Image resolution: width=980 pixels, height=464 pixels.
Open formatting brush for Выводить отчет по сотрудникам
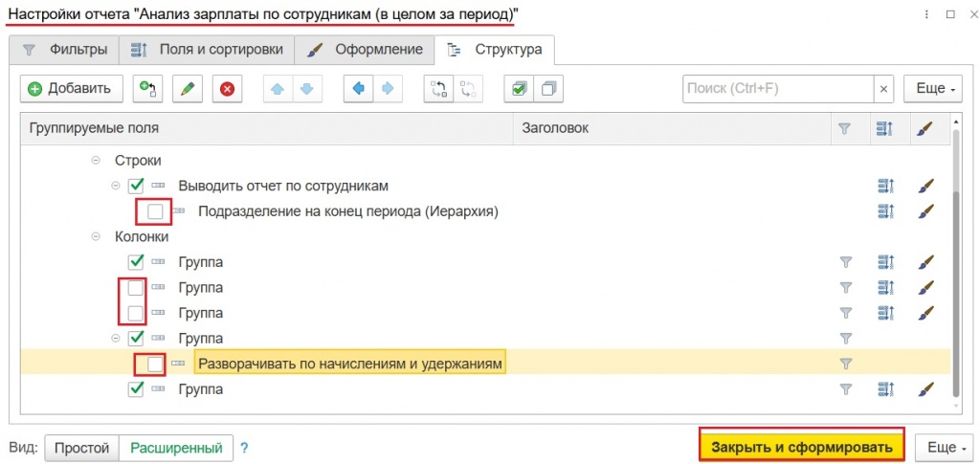(925, 186)
